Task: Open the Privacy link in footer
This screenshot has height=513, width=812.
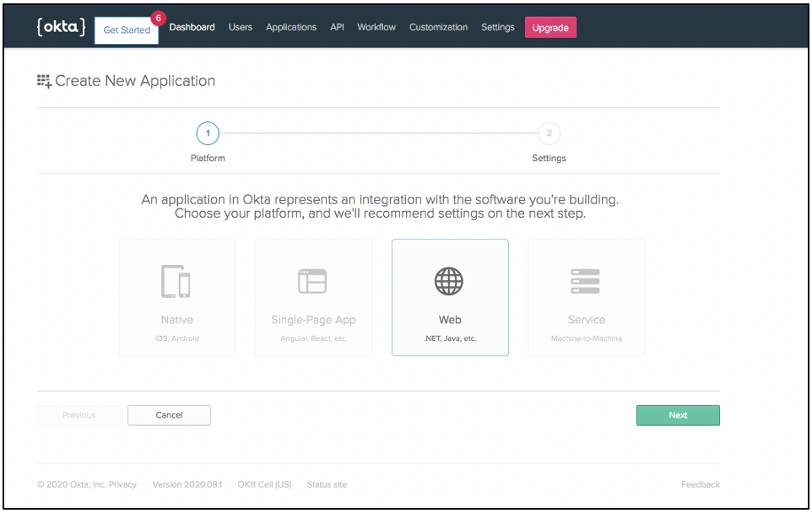Action: point(122,484)
